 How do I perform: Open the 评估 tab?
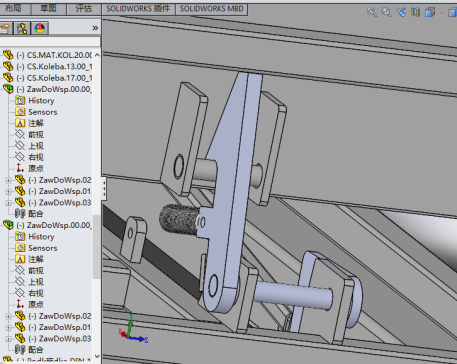84,8
